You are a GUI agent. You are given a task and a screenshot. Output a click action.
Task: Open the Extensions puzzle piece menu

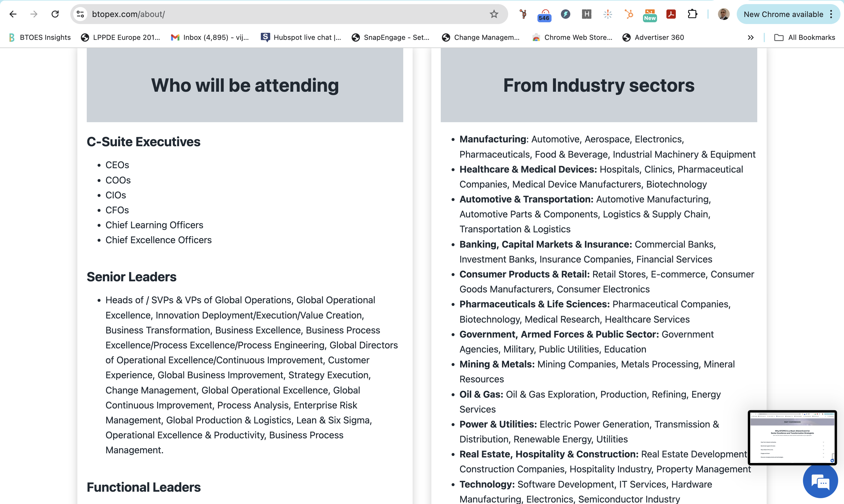[x=692, y=14]
